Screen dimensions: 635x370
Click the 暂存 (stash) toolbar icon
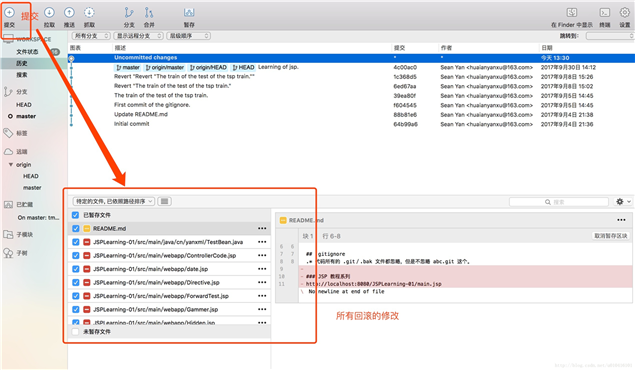point(189,13)
